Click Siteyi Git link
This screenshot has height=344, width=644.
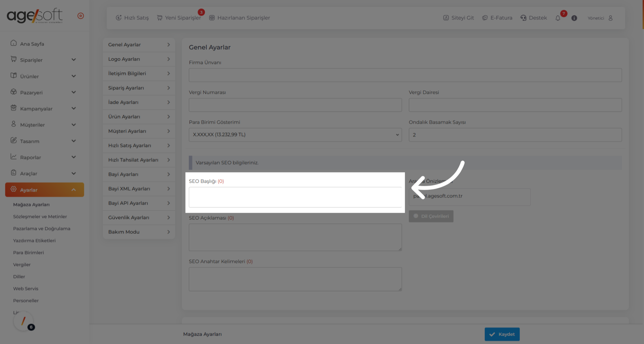(459, 18)
